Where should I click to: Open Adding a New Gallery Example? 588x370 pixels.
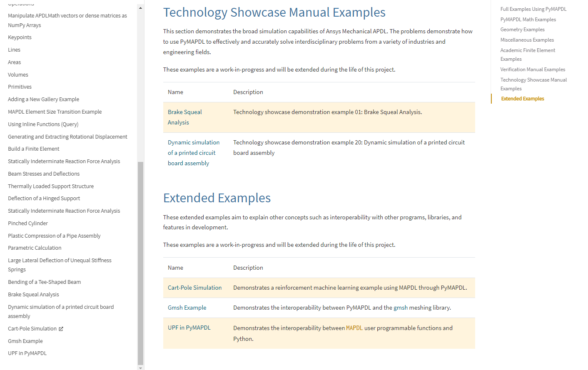pyautogui.click(x=43, y=99)
